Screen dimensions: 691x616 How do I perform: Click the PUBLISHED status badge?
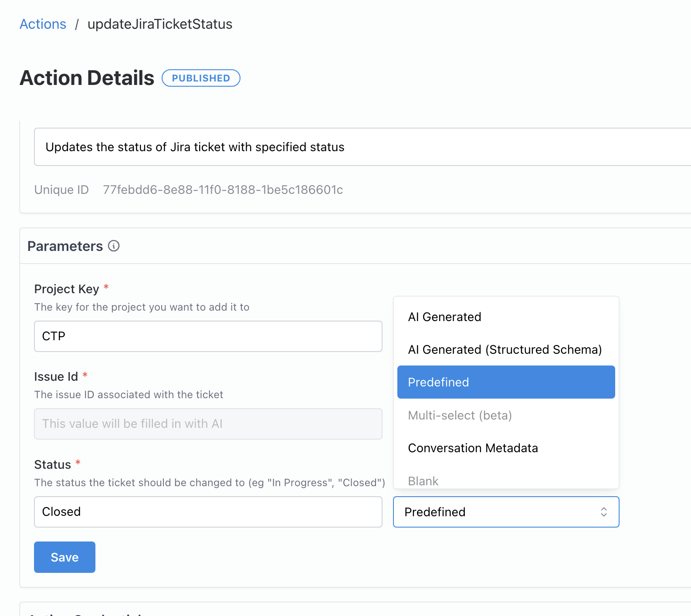pyautogui.click(x=201, y=78)
